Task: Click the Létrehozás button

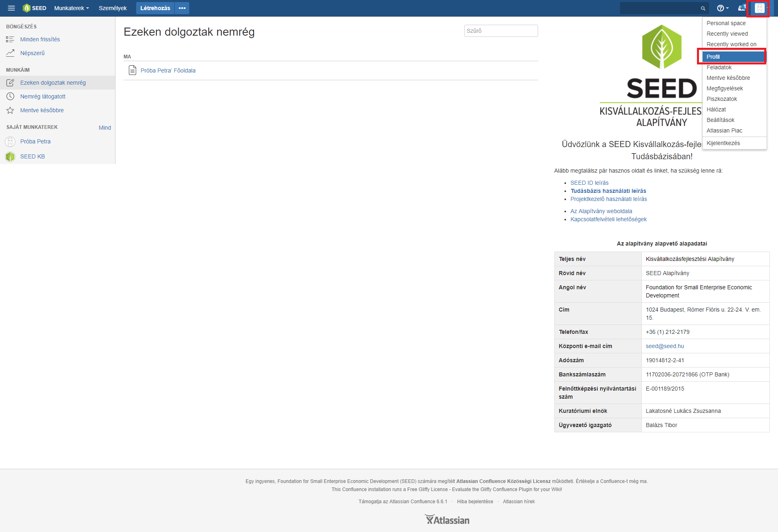Action: [x=155, y=8]
